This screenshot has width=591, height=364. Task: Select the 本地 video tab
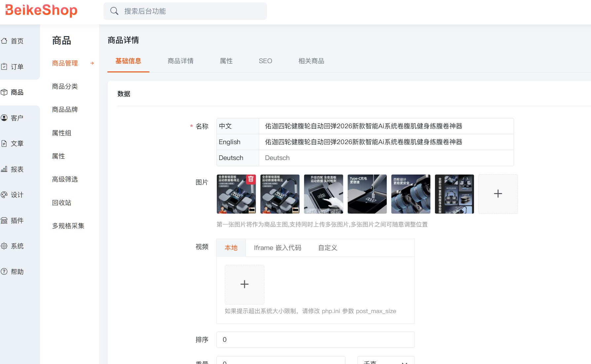click(231, 248)
